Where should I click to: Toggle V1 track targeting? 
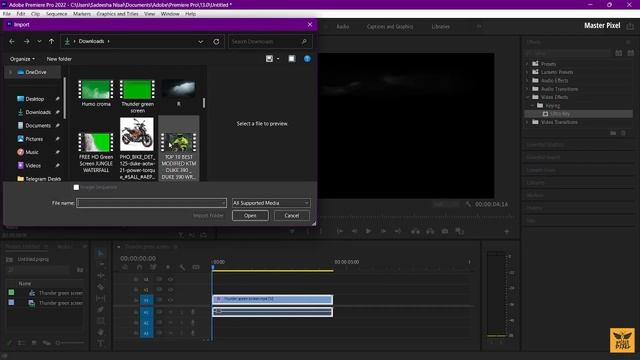146,300
